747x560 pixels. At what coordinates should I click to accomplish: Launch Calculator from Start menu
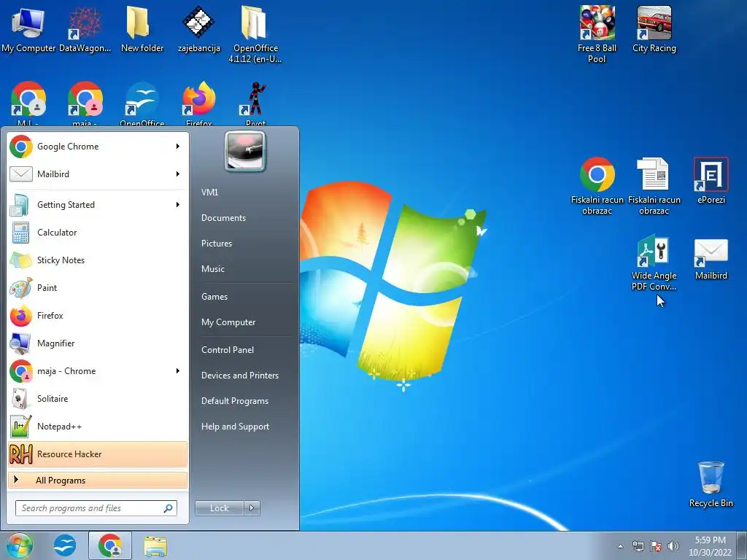(98, 233)
